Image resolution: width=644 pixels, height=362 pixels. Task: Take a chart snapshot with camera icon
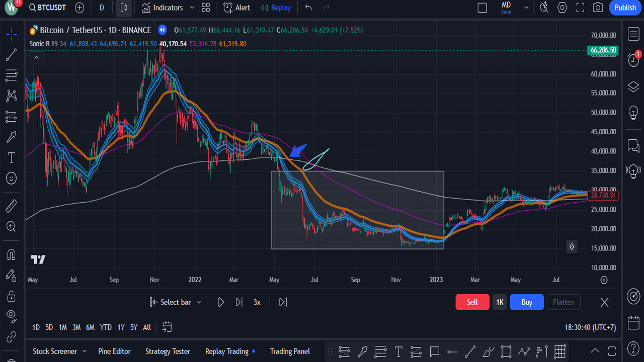pos(598,8)
